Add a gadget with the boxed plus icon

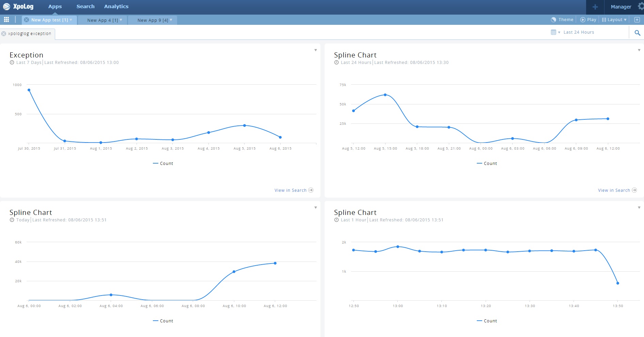coord(637,20)
